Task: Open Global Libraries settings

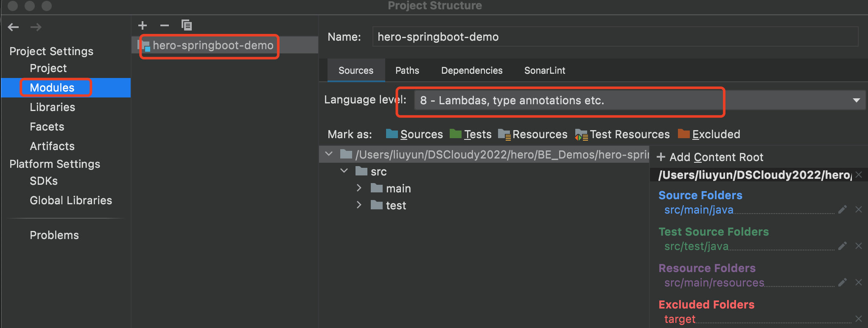Action: (x=71, y=200)
